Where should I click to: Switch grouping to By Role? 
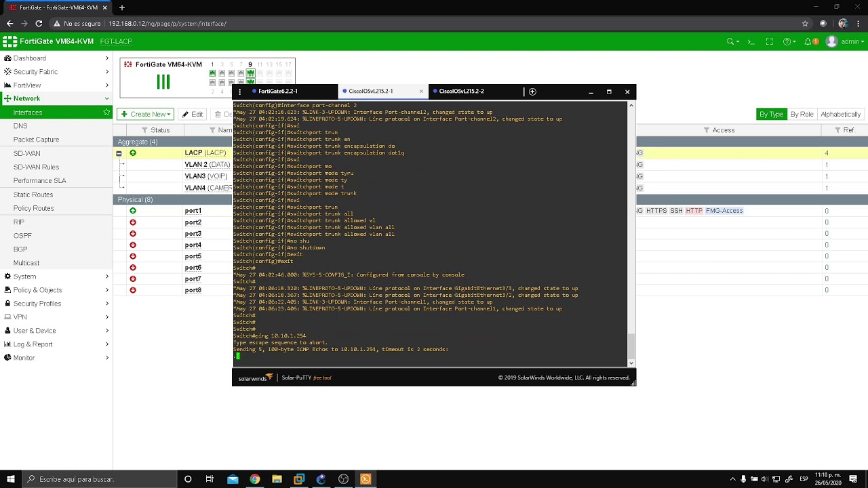click(802, 114)
